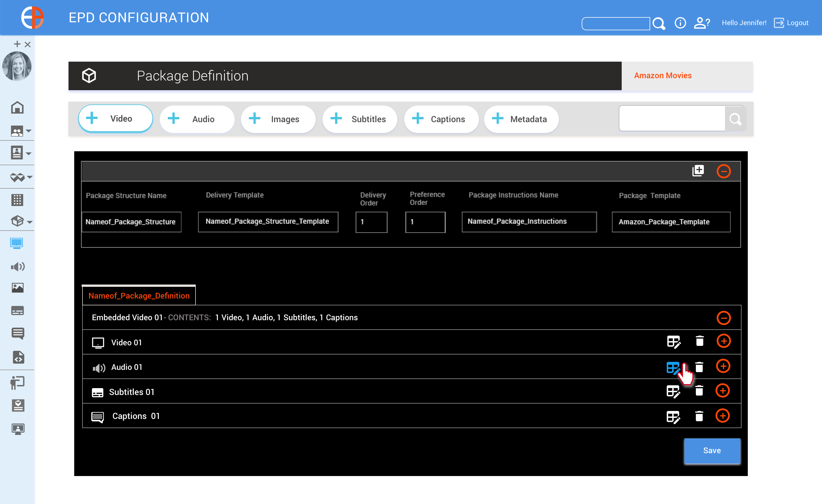This screenshot has width=822, height=504.
Task: Collapse the package structure panel
Action: tap(723, 171)
